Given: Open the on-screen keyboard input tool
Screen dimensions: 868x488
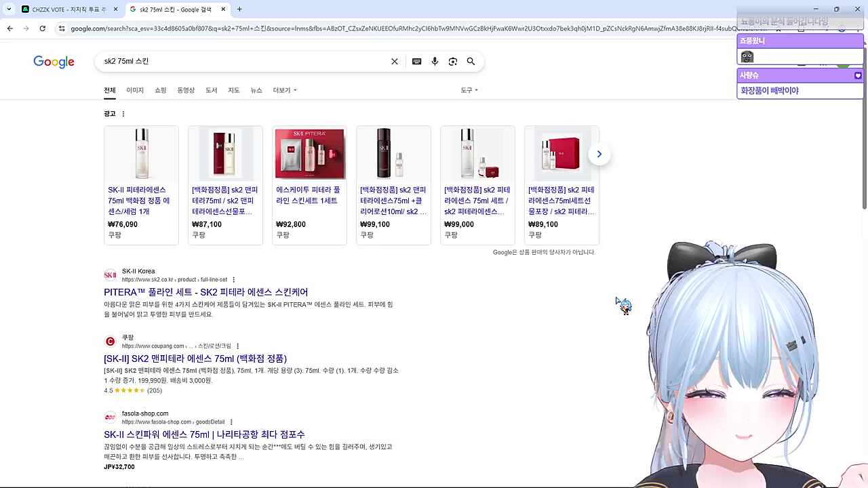Looking at the screenshot, I should (417, 62).
